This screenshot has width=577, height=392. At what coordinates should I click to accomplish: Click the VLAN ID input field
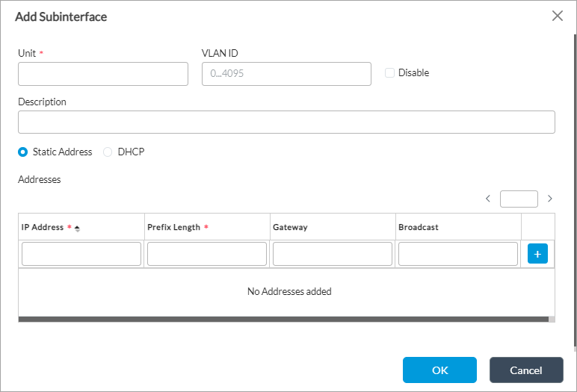pyautogui.click(x=286, y=74)
